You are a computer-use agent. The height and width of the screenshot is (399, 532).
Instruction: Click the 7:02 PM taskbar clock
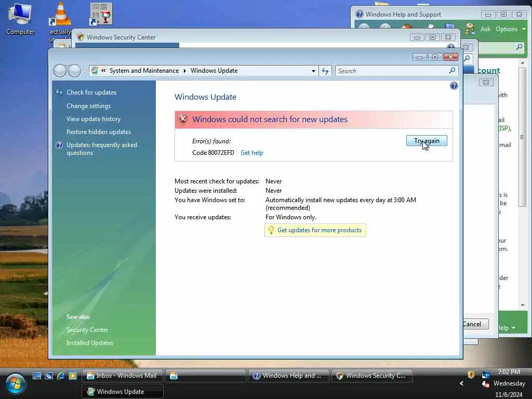coord(509,372)
